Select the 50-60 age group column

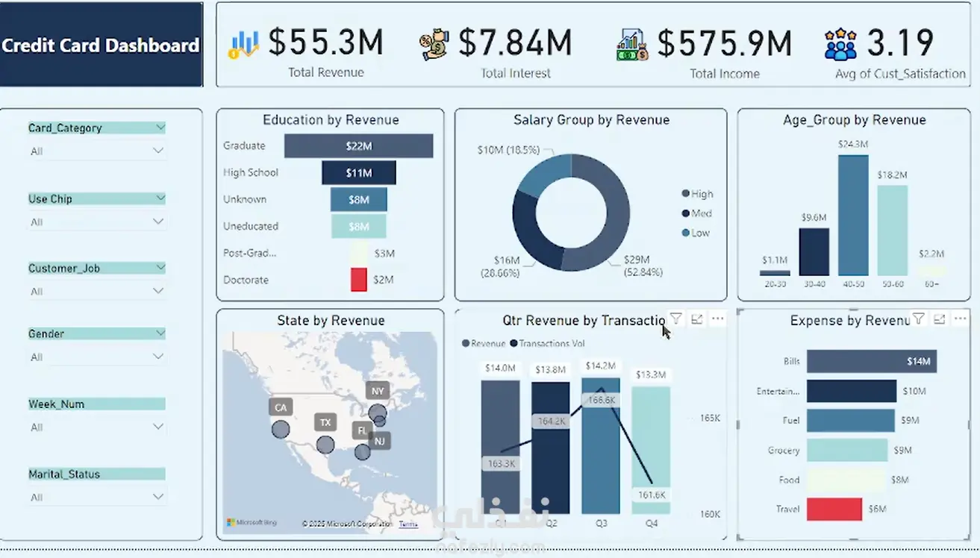[892, 231]
